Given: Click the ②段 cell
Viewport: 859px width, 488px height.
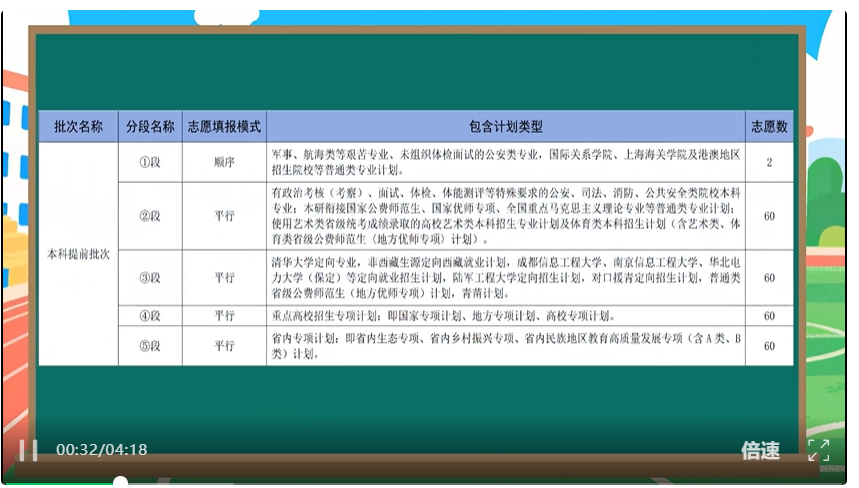Looking at the screenshot, I should (150, 216).
